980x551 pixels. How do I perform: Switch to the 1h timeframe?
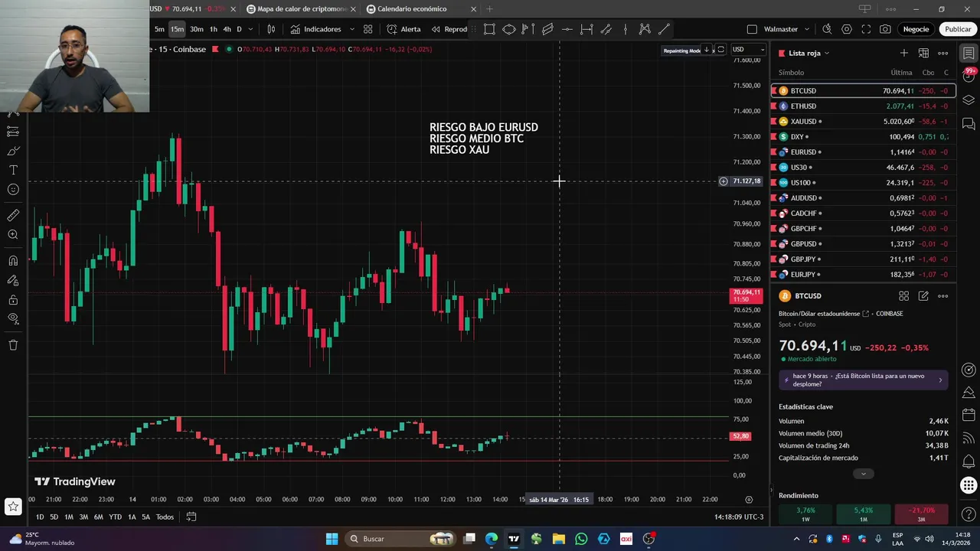(214, 29)
